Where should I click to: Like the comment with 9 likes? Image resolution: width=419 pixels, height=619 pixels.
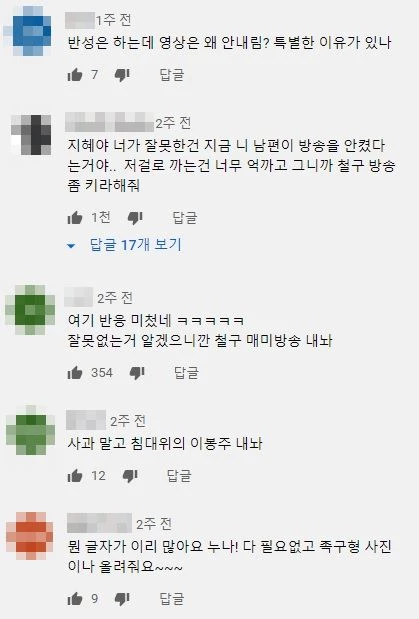click(75, 599)
